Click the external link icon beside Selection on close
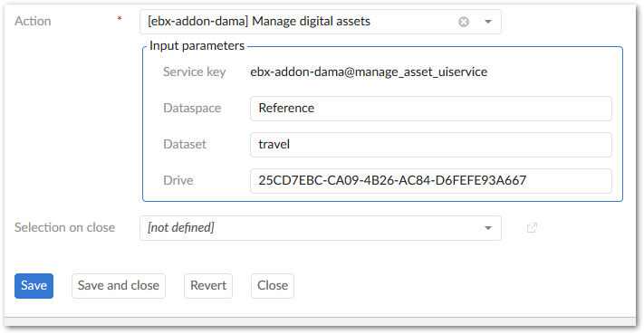The width and height of the screenshot is (644, 334). [x=532, y=228]
